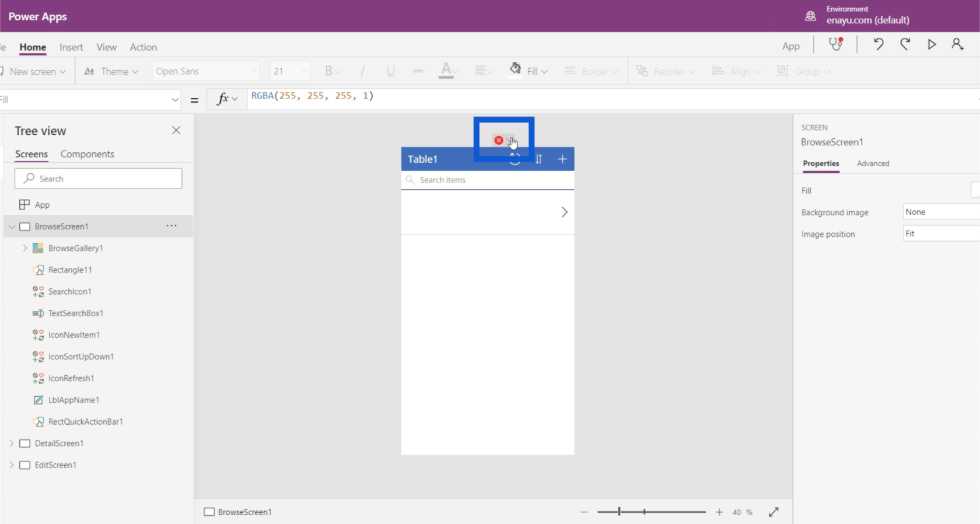This screenshot has height=524, width=980.
Task: Open the Align dropdown
Action: [x=736, y=71]
